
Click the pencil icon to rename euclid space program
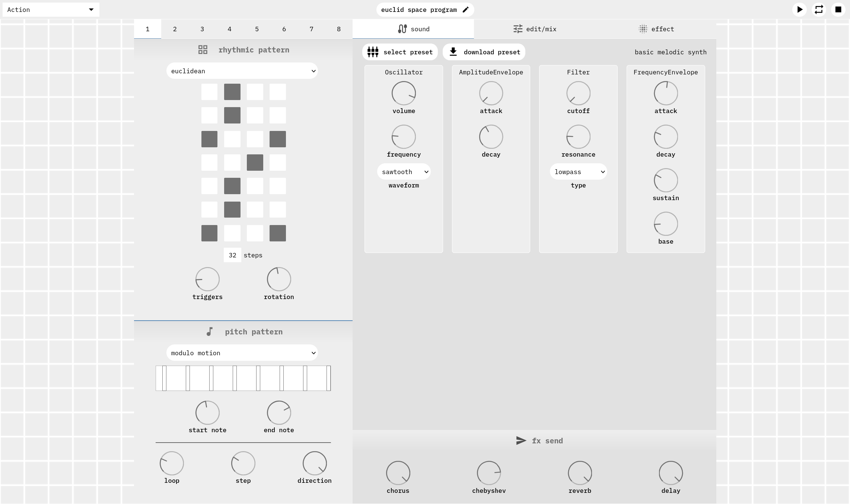click(x=465, y=9)
